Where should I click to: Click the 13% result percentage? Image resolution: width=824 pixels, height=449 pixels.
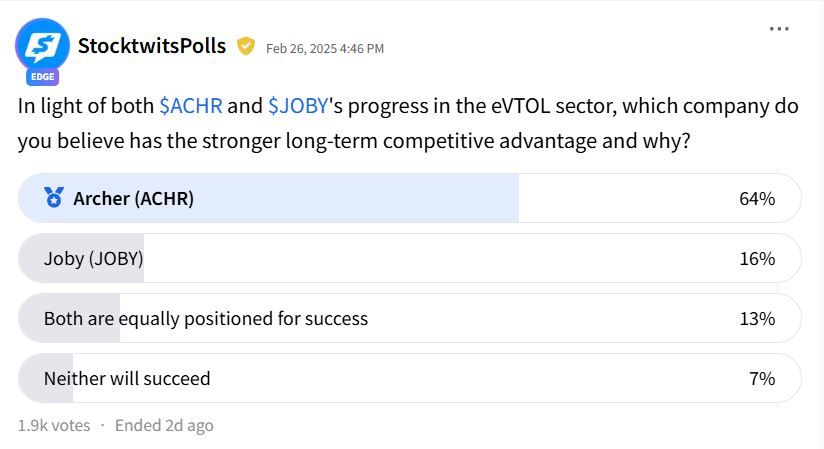coord(757,319)
